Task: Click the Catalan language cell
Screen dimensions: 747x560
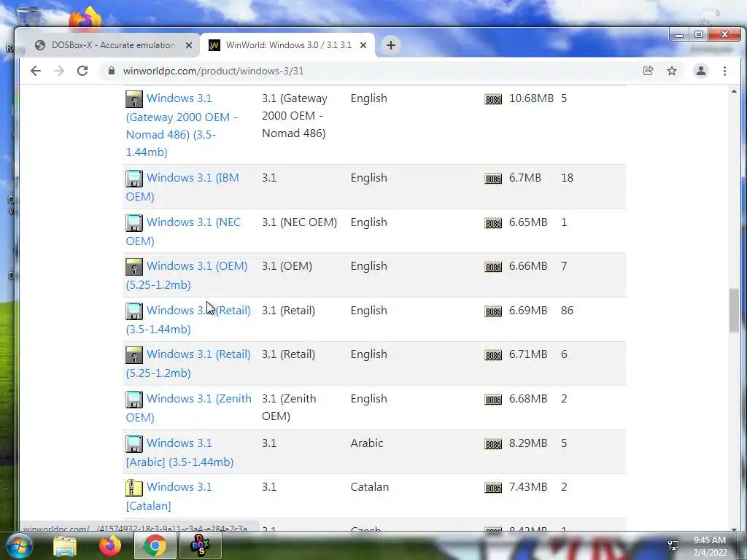Action: tap(370, 486)
